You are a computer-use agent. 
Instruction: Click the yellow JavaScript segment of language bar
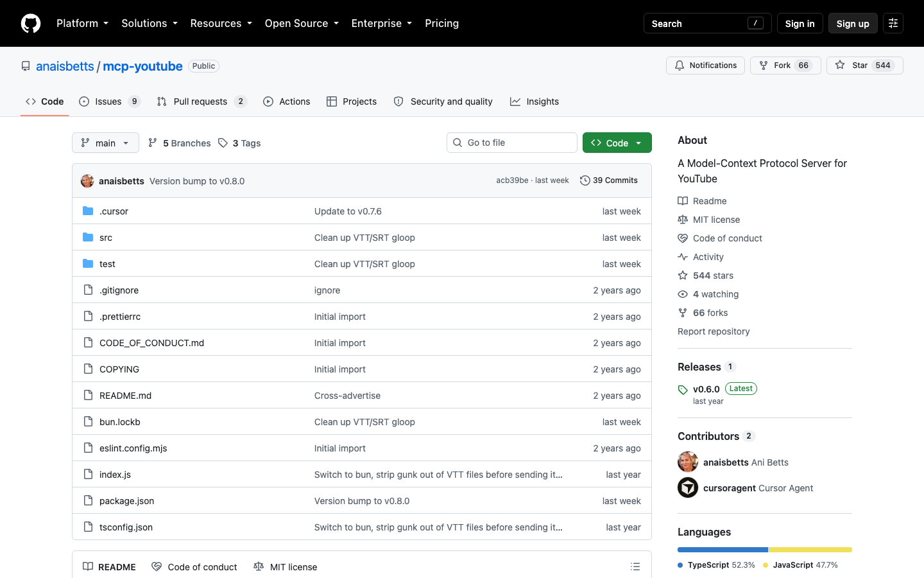[810, 550]
